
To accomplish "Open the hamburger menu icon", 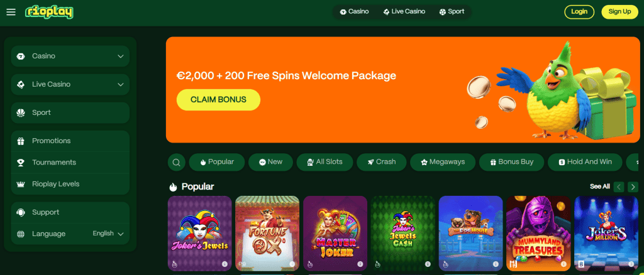I will [x=11, y=12].
